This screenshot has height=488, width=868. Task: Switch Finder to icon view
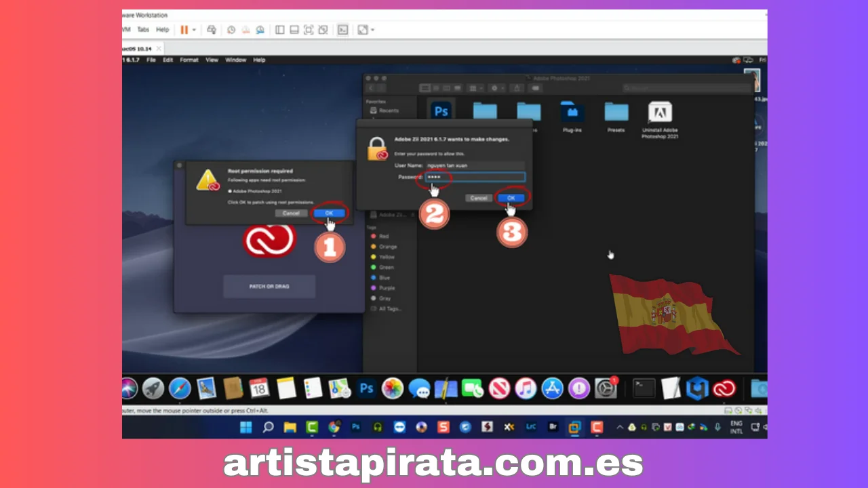pyautogui.click(x=426, y=87)
